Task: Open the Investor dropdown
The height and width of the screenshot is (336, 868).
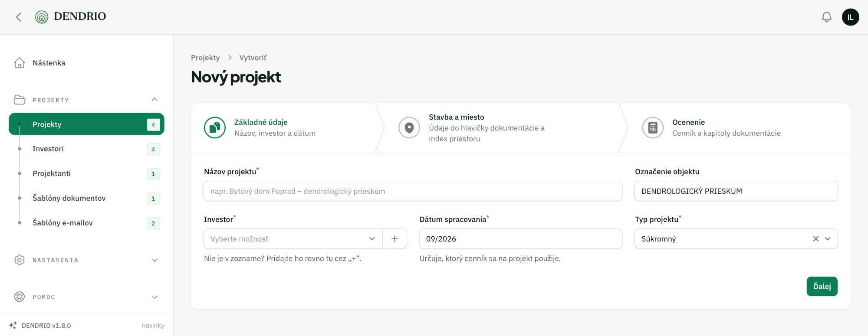Action: click(x=293, y=239)
